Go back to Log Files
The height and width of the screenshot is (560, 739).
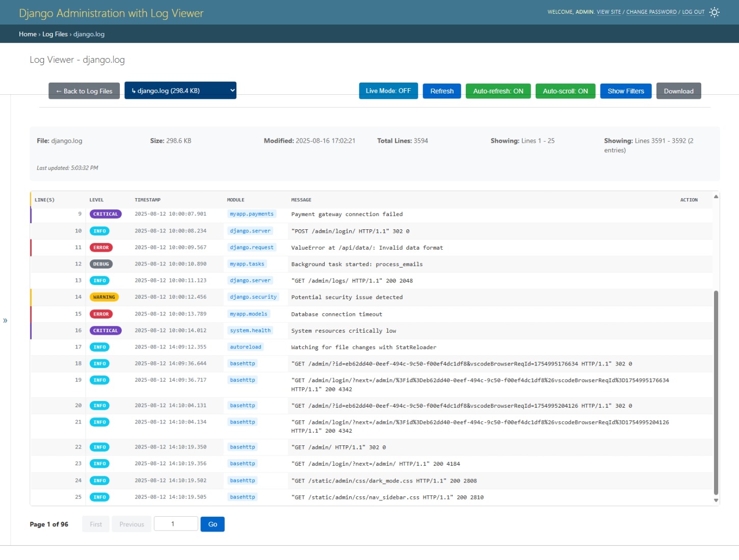coord(84,91)
